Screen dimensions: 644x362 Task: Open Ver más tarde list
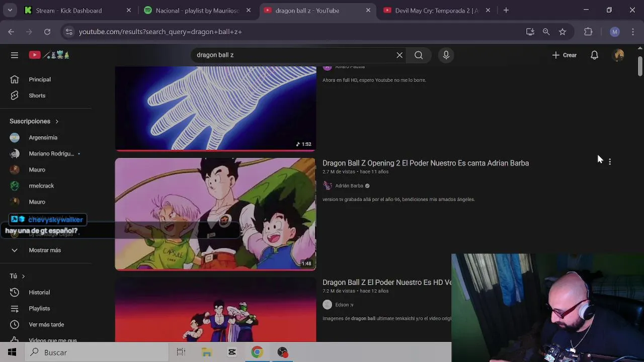[45, 325]
